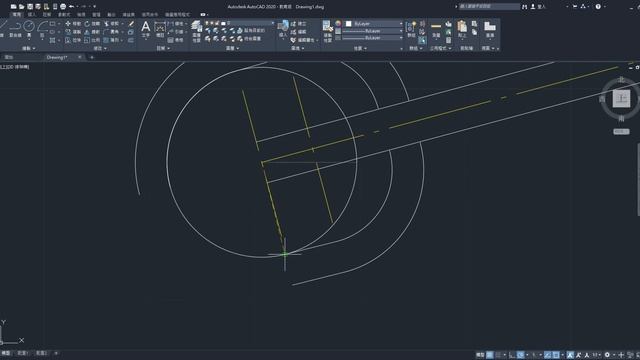Activate the Scale tool
The image size is (640, 360).
pyautogui.click(x=92, y=40)
